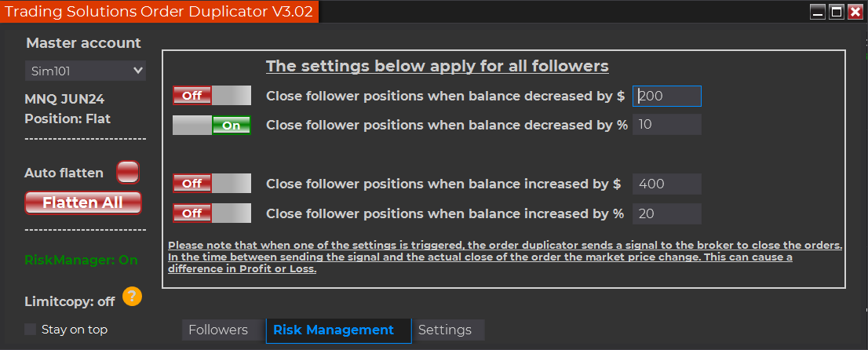Close the Order Duplicator window

coord(855,12)
